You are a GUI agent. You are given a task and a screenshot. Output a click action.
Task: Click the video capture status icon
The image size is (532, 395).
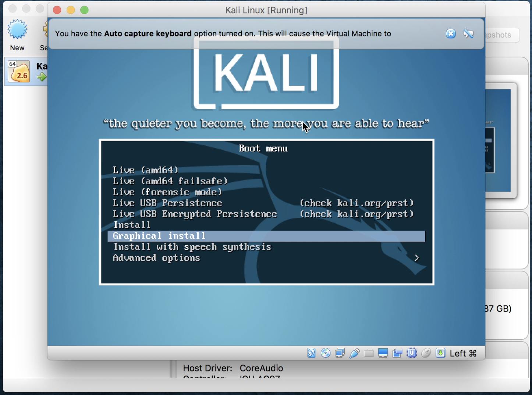[x=397, y=353]
